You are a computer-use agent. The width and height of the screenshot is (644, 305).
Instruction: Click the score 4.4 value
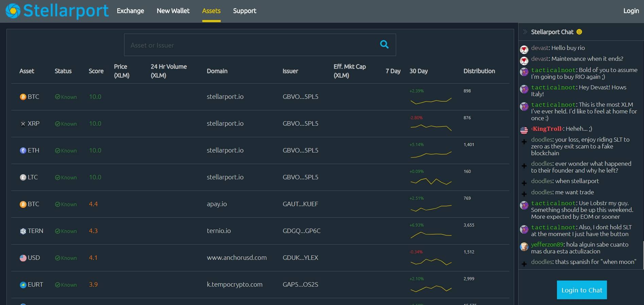(x=93, y=204)
